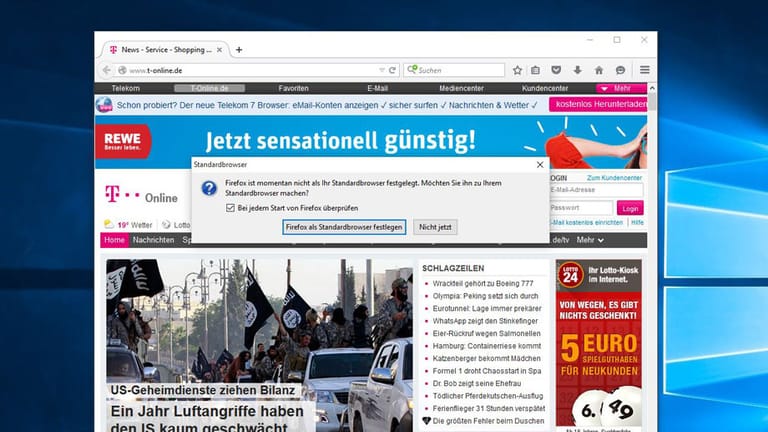Click the Pocket save icon
Viewport: 768px width, 432px height.
(556, 70)
